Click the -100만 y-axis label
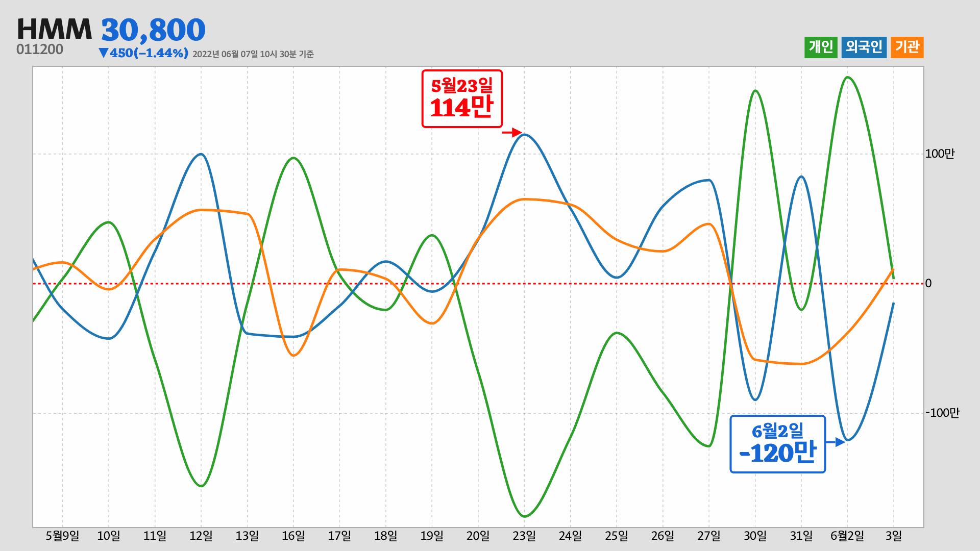Viewport: 980px width, 551px height. click(x=942, y=413)
